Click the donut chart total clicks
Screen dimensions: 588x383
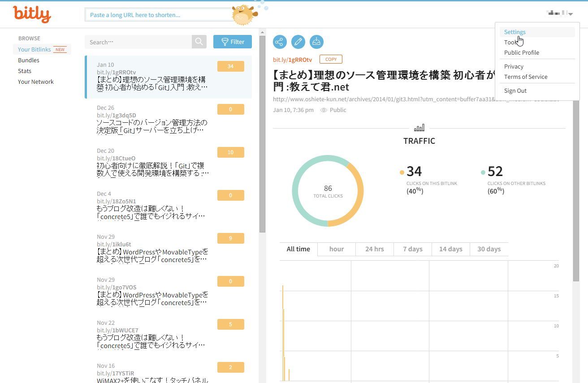tap(328, 191)
